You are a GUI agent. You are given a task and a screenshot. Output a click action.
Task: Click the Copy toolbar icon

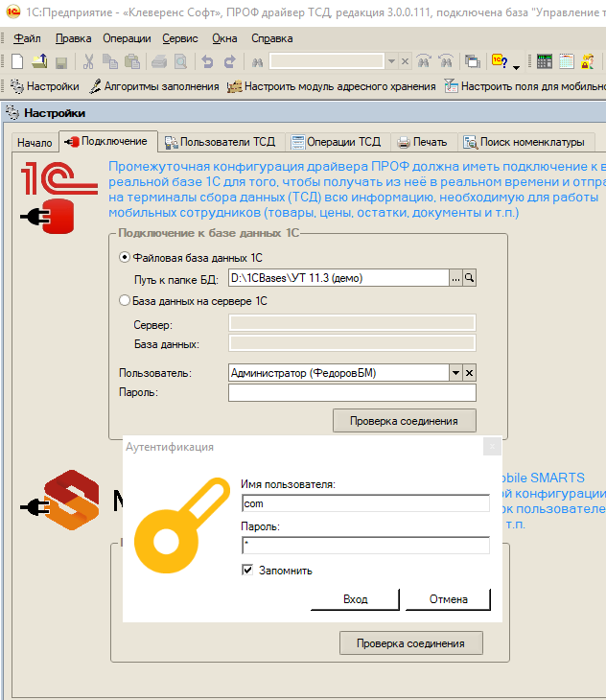tap(109, 61)
